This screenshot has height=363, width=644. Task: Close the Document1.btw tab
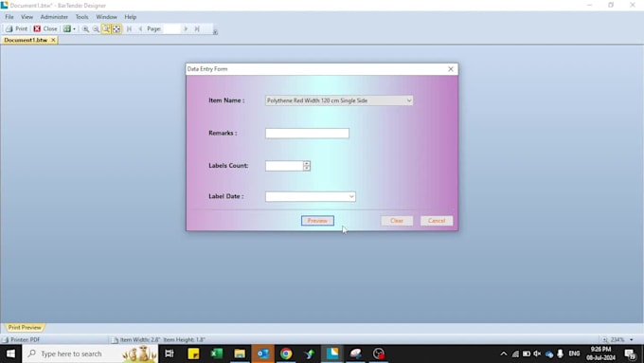53,40
